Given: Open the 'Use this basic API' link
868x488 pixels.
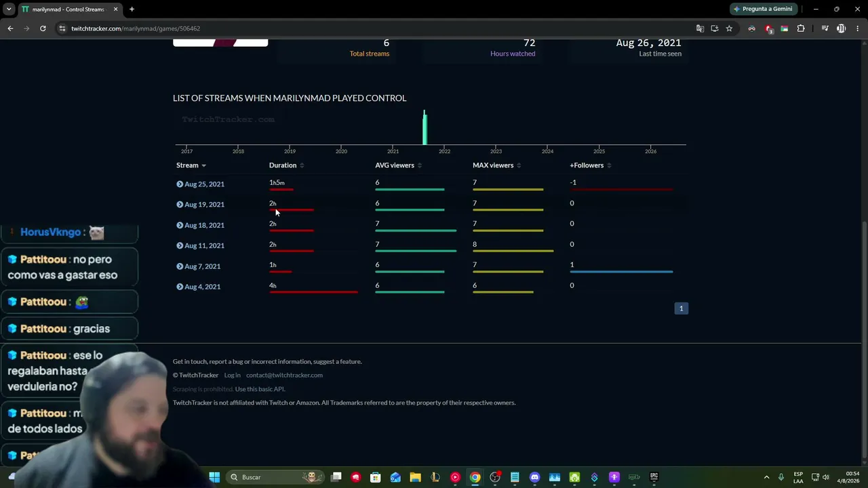Looking at the screenshot, I should tap(260, 389).
